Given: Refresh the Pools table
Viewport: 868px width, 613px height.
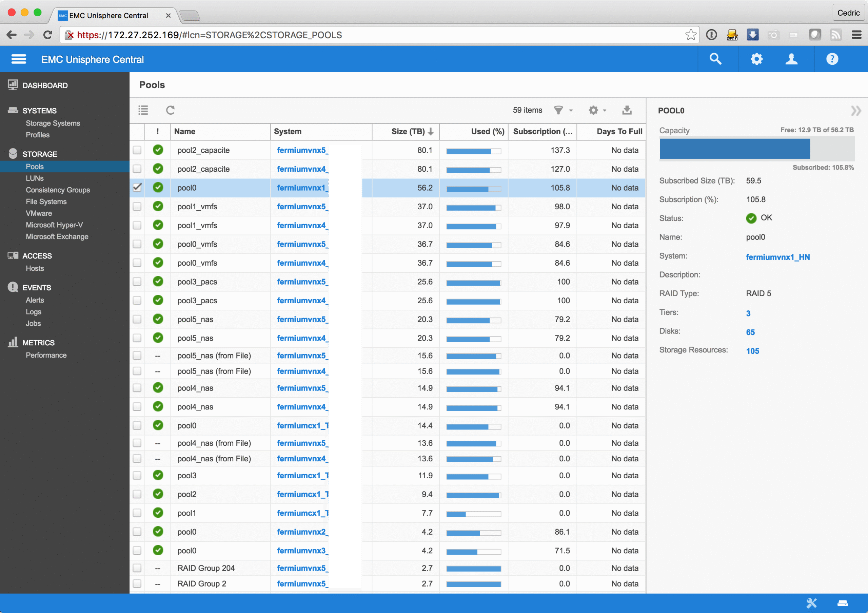Looking at the screenshot, I should (x=170, y=110).
